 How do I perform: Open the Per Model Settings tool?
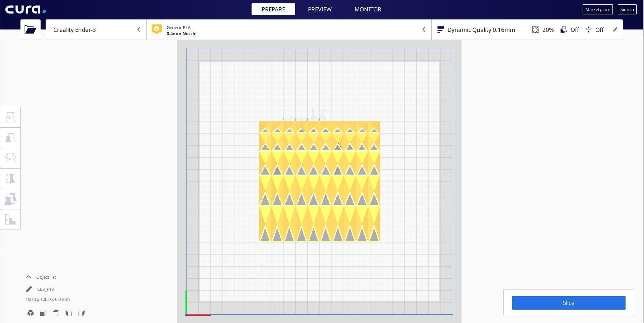[x=10, y=199]
